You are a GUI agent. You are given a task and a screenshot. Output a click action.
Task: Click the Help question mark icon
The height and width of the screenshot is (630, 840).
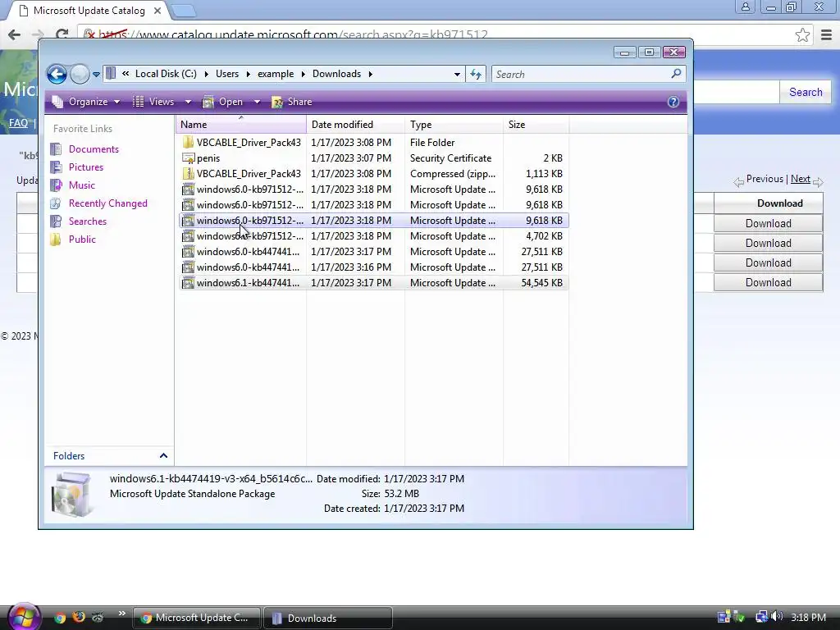(673, 102)
